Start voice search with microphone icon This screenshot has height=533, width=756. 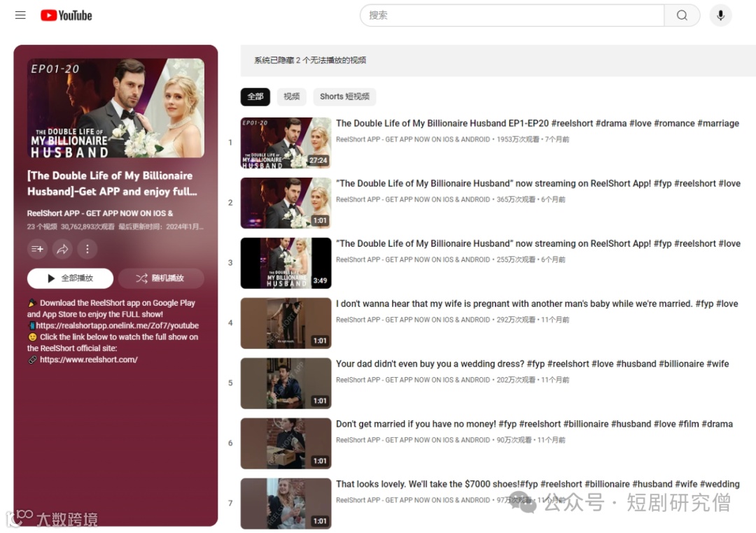pos(720,15)
